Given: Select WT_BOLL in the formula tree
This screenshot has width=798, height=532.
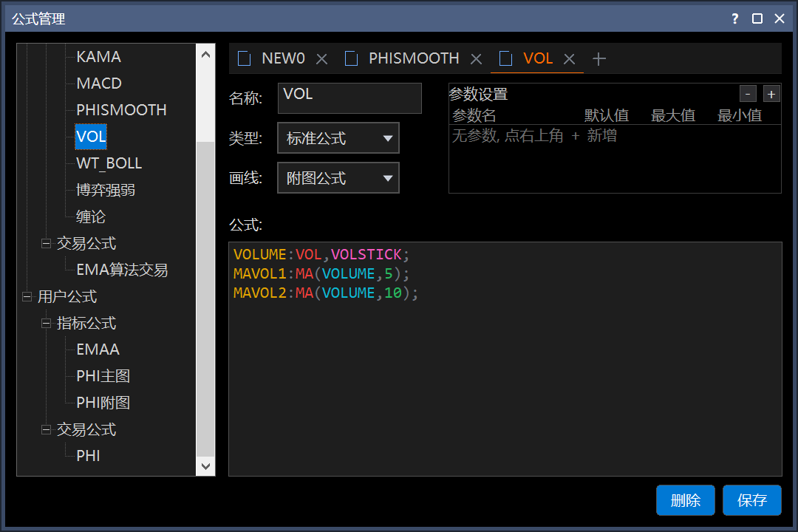Looking at the screenshot, I should pos(109,163).
